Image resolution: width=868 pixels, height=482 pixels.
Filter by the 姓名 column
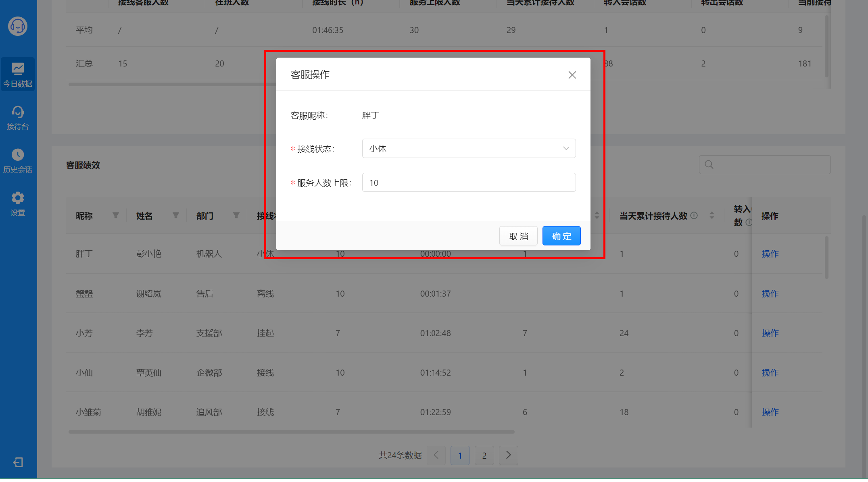[x=176, y=216]
